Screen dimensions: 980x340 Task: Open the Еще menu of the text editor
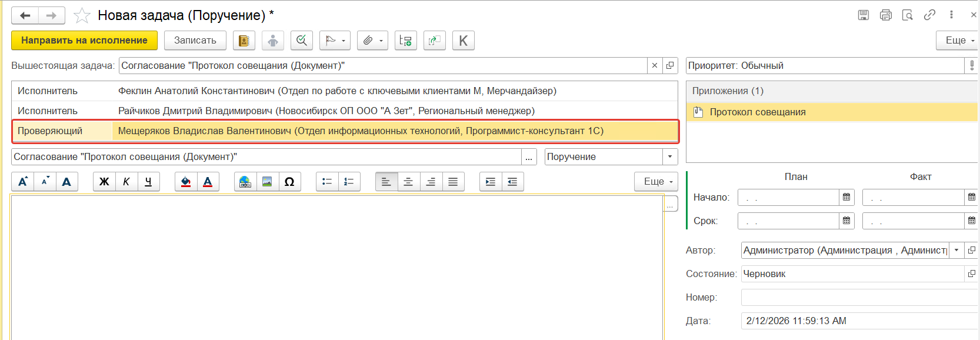[656, 182]
